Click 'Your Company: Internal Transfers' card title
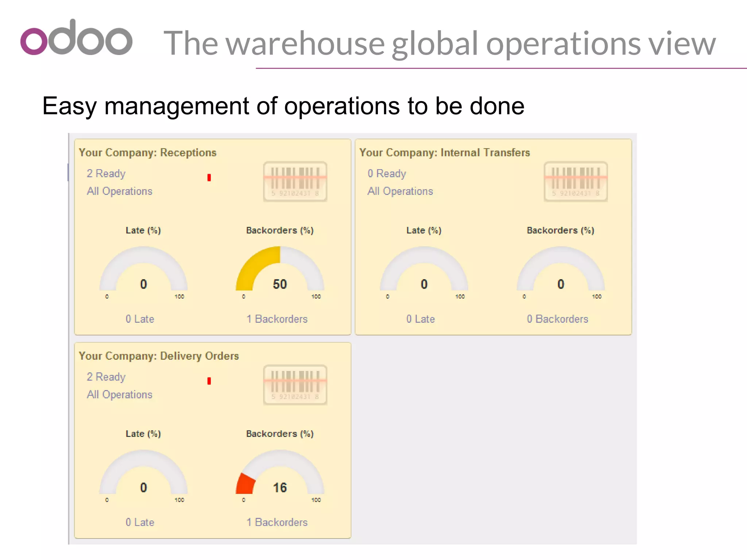Image resolution: width=747 pixels, height=560 pixels. tap(445, 153)
